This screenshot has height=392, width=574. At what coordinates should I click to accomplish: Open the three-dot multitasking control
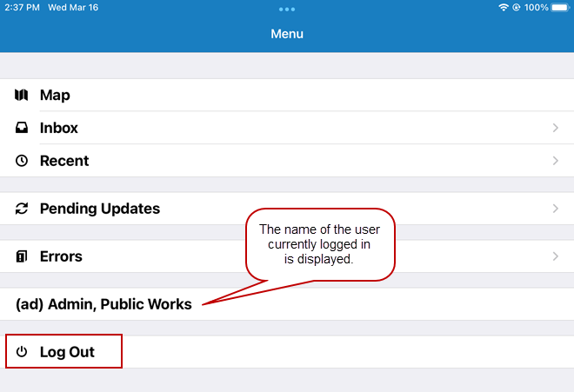[287, 9]
